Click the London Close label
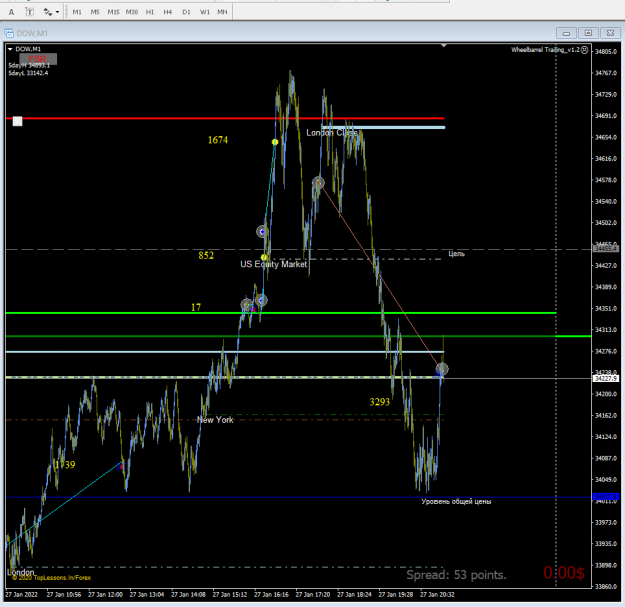This screenshot has width=625, height=607. point(332,133)
